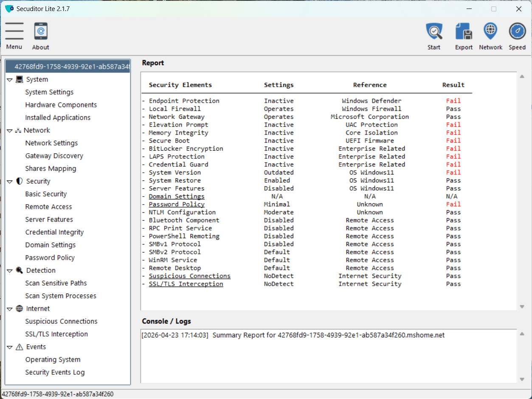The width and height of the screenshot is (532, 399).
Task: Launch the Speed gauge icon
Action: click(517, 31)
